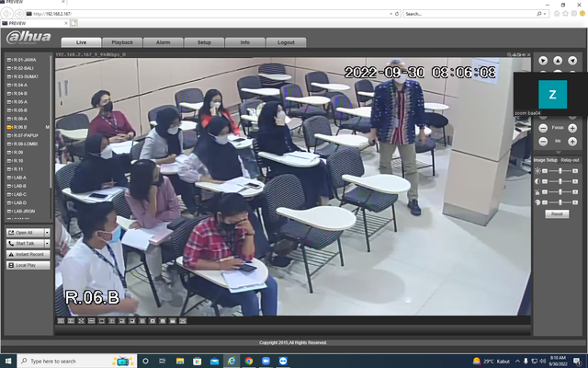The width and height of the screenshot is (588, 368).
Task: Click the Open All button
Action: tap(25, 233)
